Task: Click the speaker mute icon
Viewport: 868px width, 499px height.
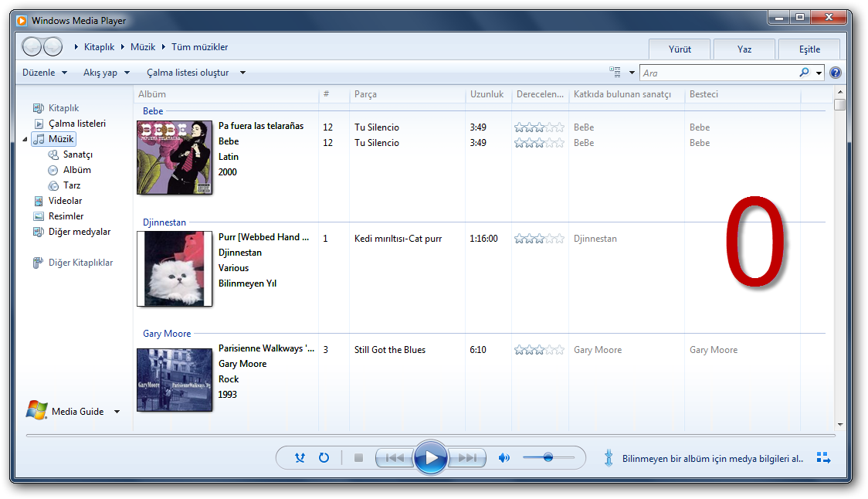Action: [x=504, y=457]
